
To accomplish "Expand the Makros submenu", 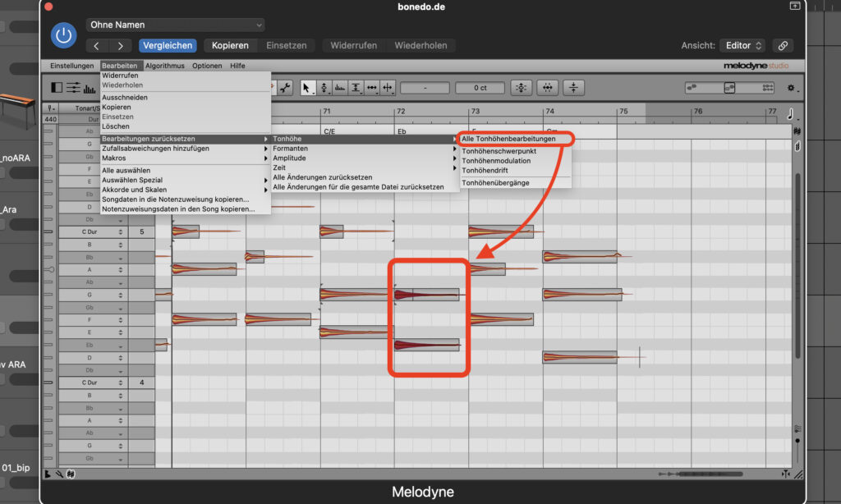I will [185, 158].
